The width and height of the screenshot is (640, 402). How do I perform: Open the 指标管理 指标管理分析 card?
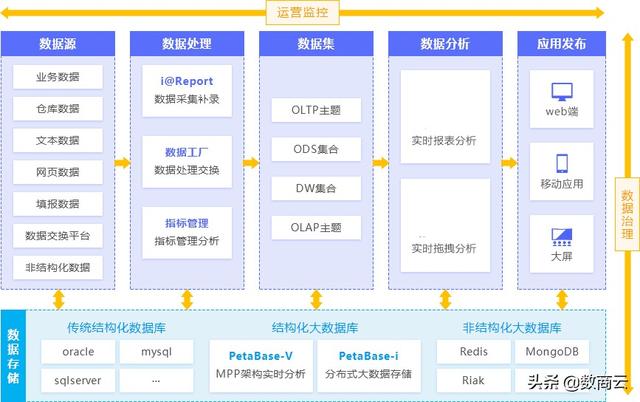187,233
